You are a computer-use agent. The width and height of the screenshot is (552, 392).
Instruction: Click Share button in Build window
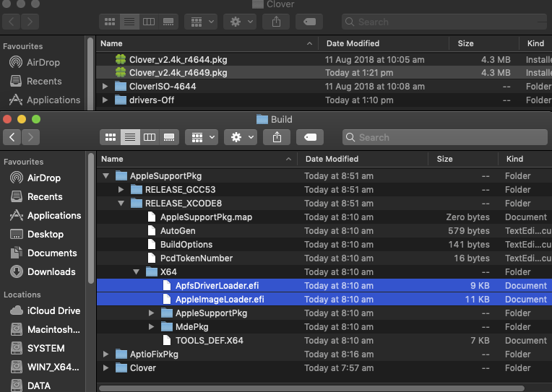(x=277, y=137)
